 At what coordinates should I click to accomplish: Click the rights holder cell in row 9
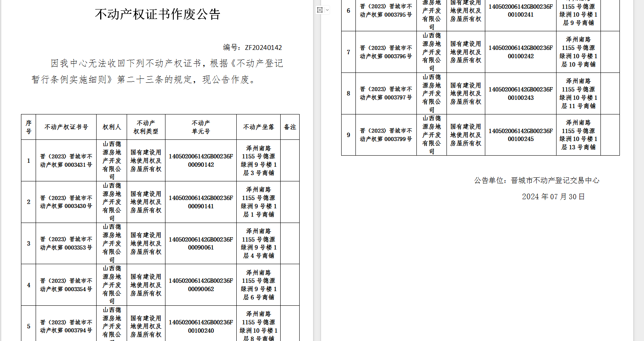(431, 135)
